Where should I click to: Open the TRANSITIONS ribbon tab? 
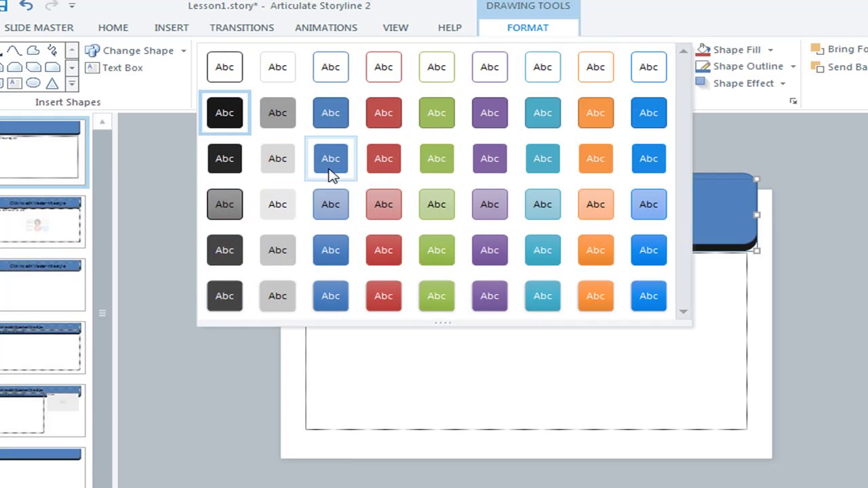pos(242,28)
